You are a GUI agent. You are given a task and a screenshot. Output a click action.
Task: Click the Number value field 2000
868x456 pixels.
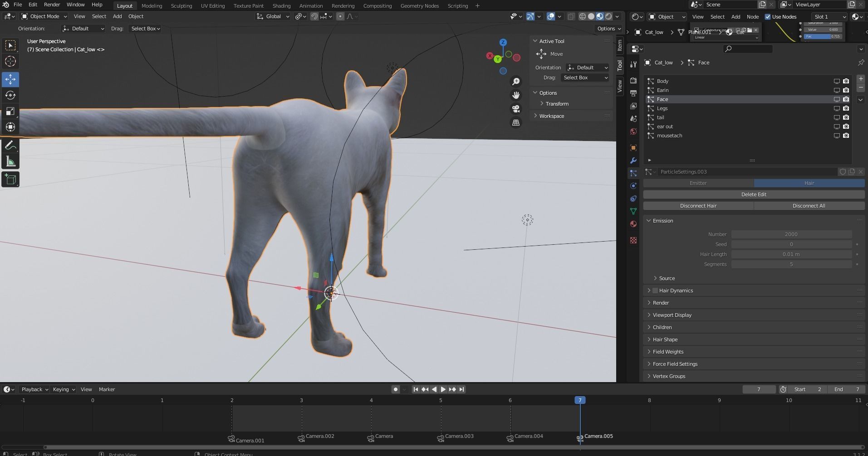pos(791,234)
